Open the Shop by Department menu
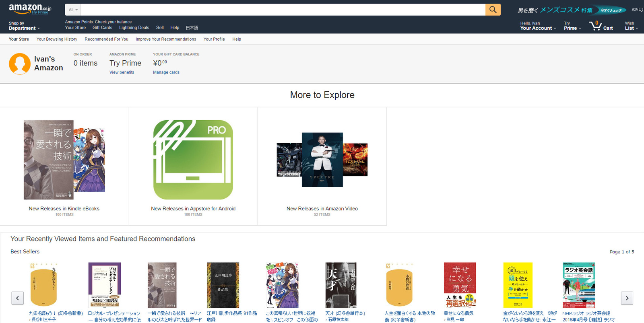 point(24,26)
